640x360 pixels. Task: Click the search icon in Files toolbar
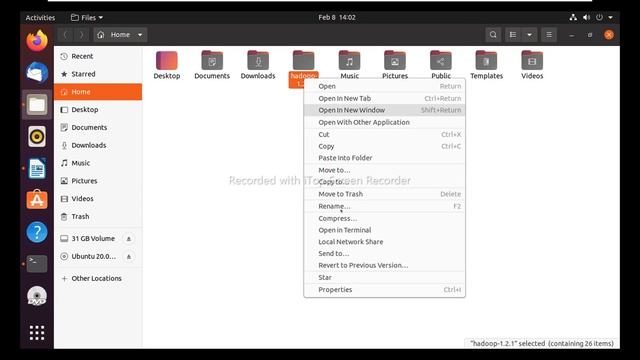click(x=493, y=35)
